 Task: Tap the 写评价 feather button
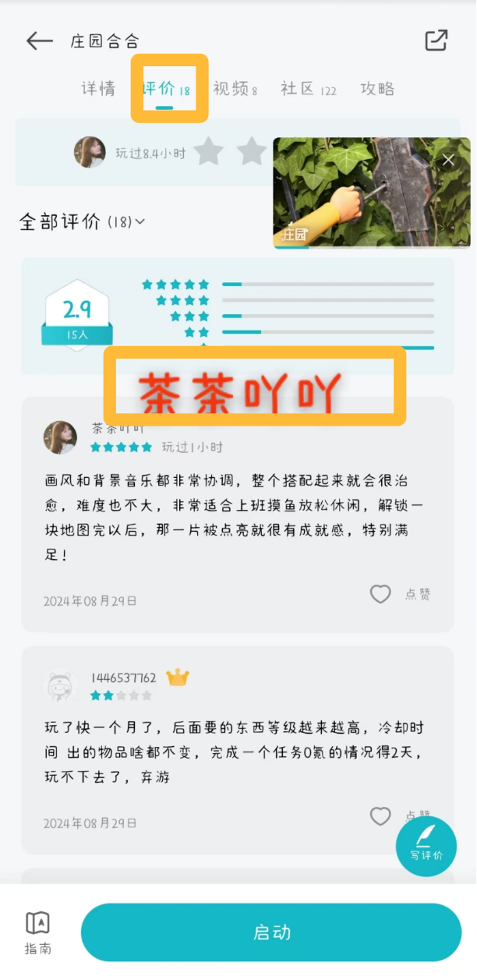tap(426, 846)
